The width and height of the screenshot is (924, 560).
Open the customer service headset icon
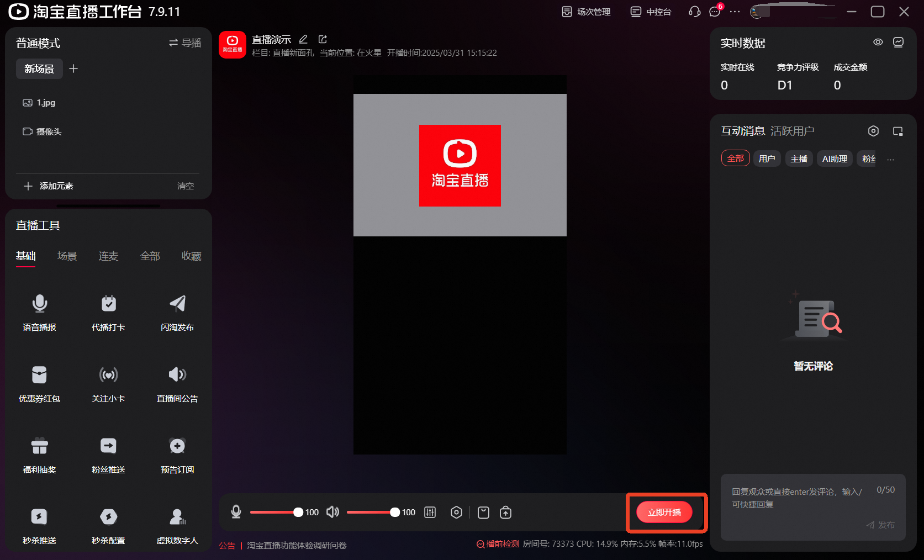pos(694,12)
